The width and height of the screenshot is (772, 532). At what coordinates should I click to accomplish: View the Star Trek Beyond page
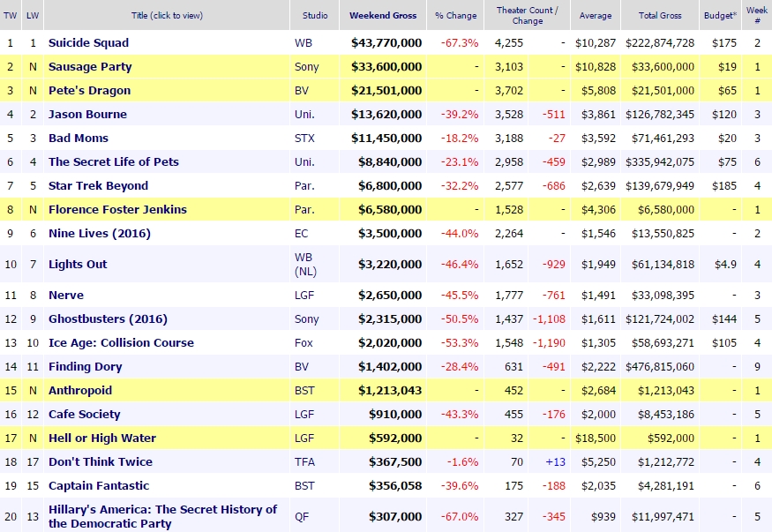point(98,185)
